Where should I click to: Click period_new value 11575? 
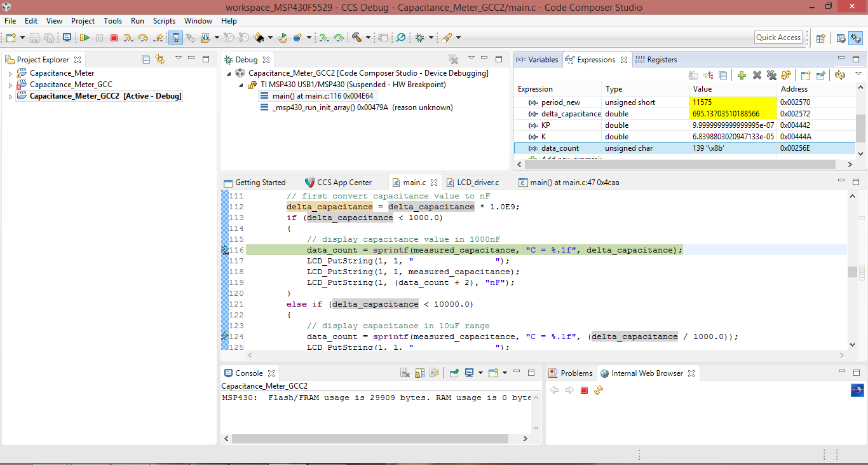(733, 102)
